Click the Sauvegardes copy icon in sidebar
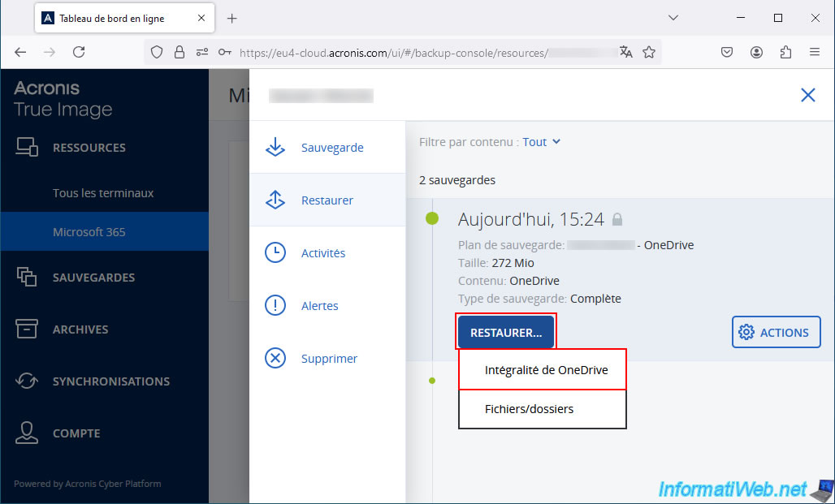 click(26, 277)
